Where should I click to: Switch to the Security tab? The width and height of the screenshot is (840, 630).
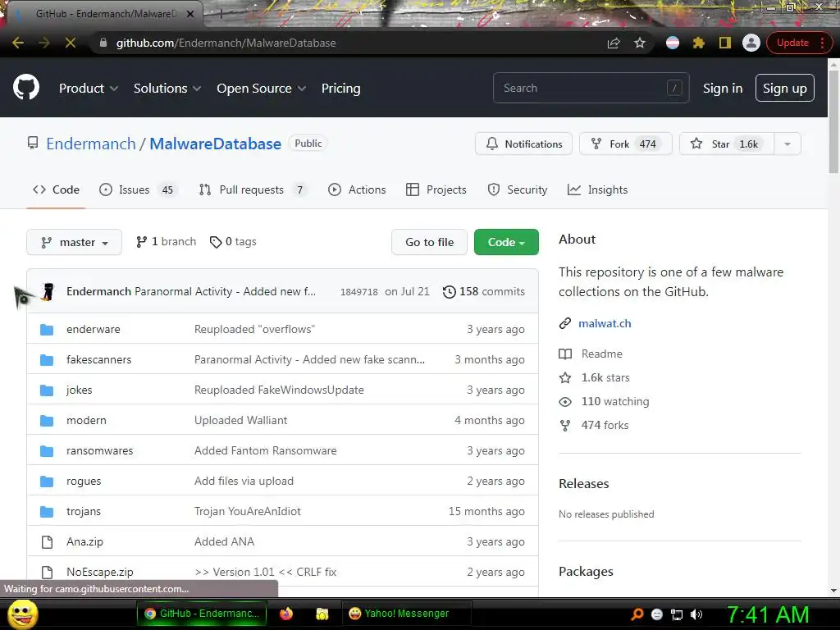point(518,189)
